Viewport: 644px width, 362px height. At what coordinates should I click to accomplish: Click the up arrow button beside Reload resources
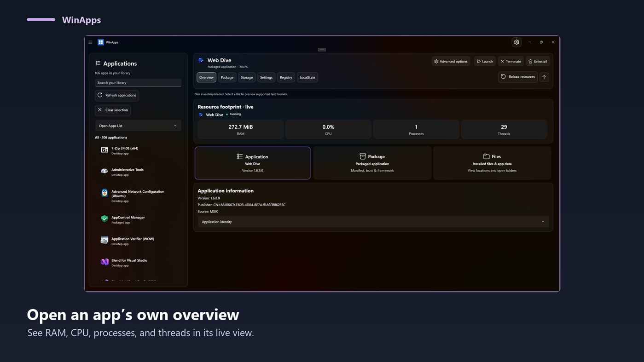click(x=544, y=77)
